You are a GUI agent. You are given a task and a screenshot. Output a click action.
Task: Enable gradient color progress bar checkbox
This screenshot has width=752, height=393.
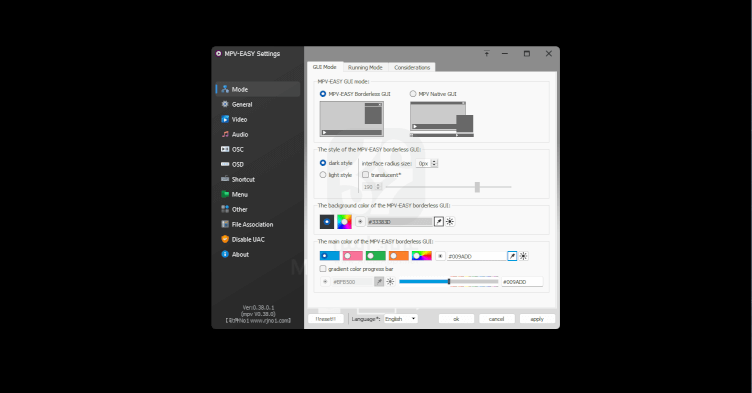(x=323, y=269)
